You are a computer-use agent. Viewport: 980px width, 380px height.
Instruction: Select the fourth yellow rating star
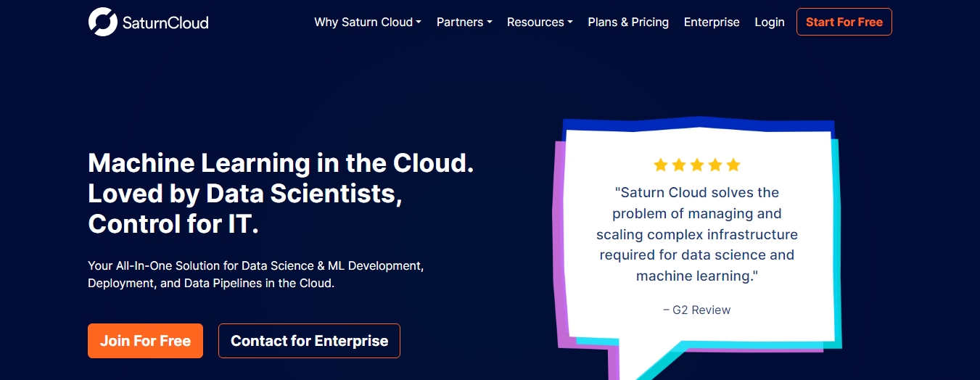pyautogui.click(x=715, y=165)
